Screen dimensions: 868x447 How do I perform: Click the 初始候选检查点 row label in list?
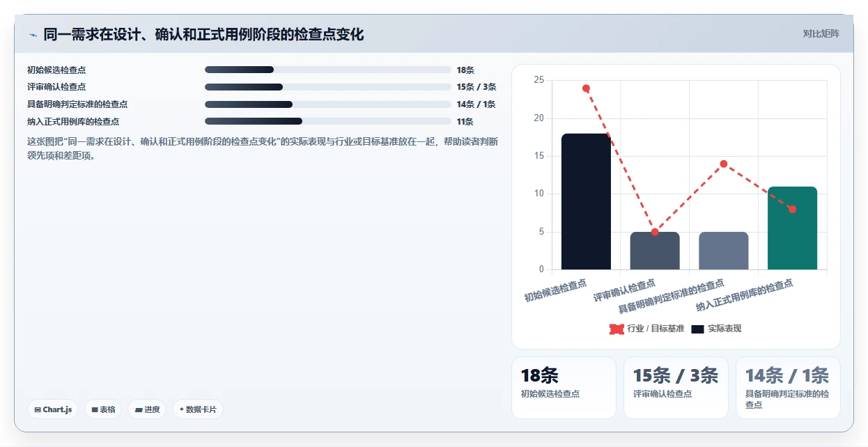point(56,70)
